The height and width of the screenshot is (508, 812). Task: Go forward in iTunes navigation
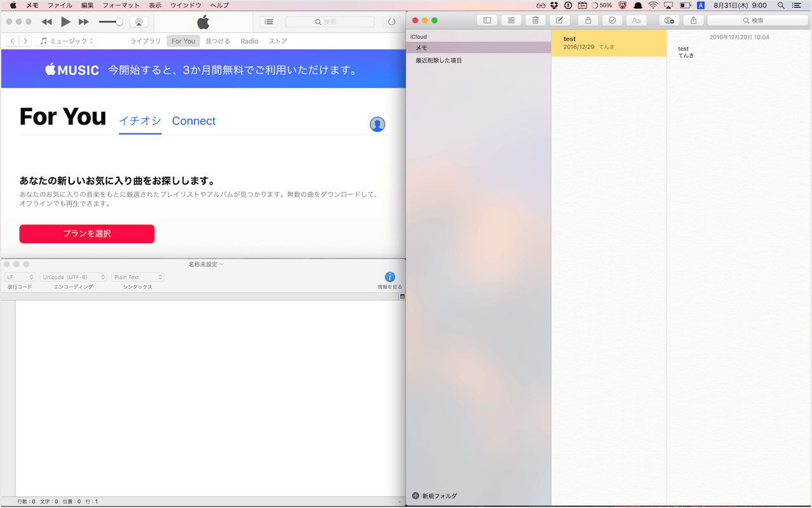point(25,41)
